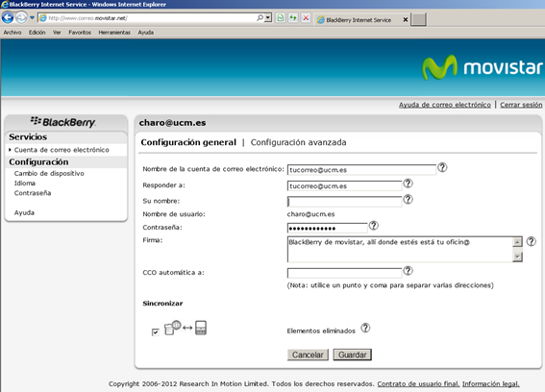545x392 pixels.
Task: Click the Firma scrollbar down arrow
Action: click(517, 257)
